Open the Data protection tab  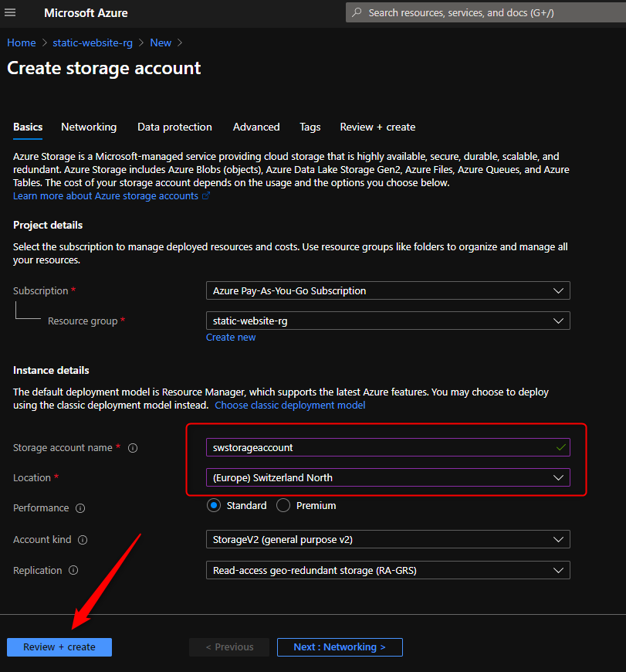pyautogui.click(x=174, y=127)
